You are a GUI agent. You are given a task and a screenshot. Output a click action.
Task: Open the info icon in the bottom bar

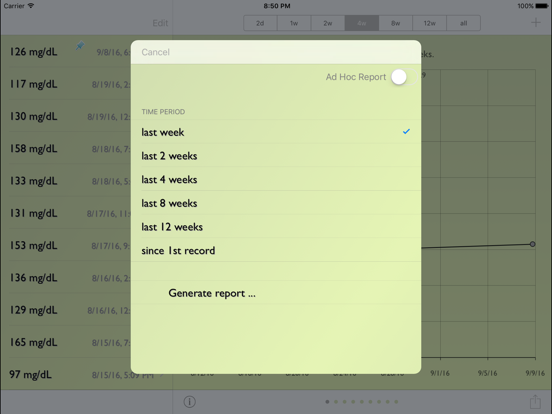189,402
